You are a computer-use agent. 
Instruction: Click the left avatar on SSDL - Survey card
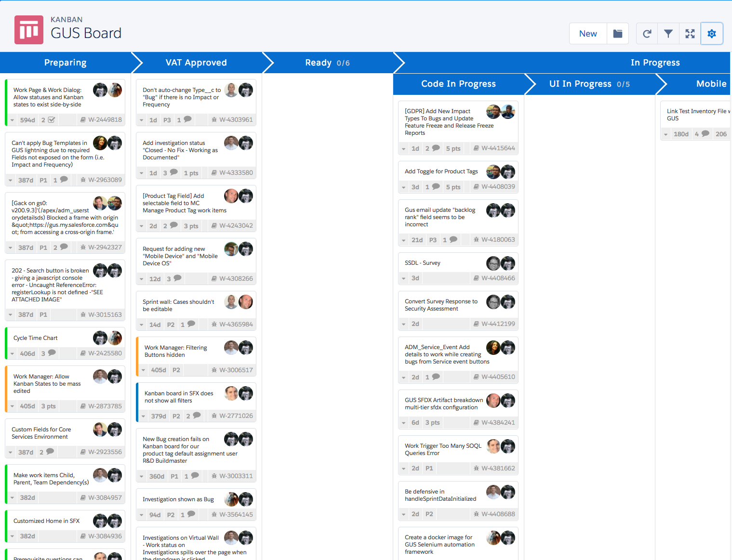(x=493, y=263)
